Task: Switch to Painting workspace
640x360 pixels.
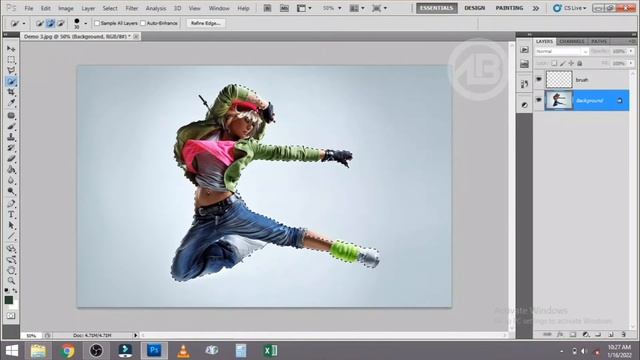Action: point(509,8)
